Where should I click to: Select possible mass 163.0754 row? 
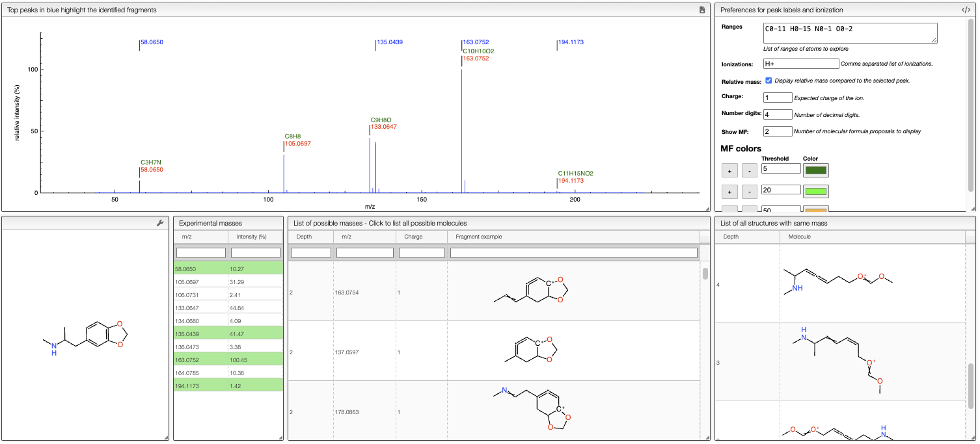point(494,293)
